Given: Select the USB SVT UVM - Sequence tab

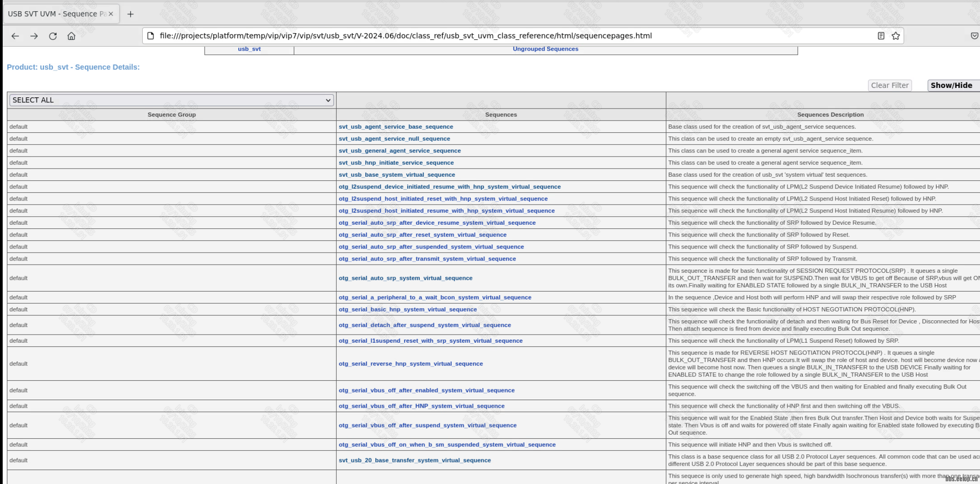Looking at the screenshot, I should pos(62,14).
